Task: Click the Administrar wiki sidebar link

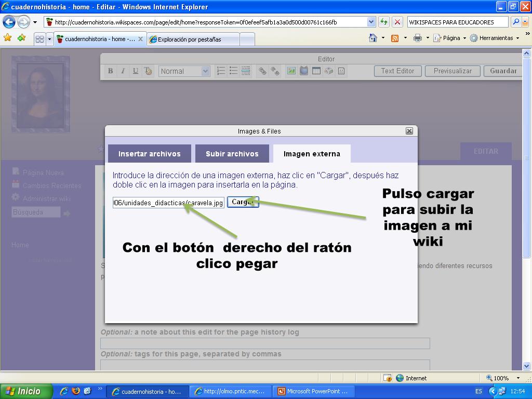Action: [46, 198]
